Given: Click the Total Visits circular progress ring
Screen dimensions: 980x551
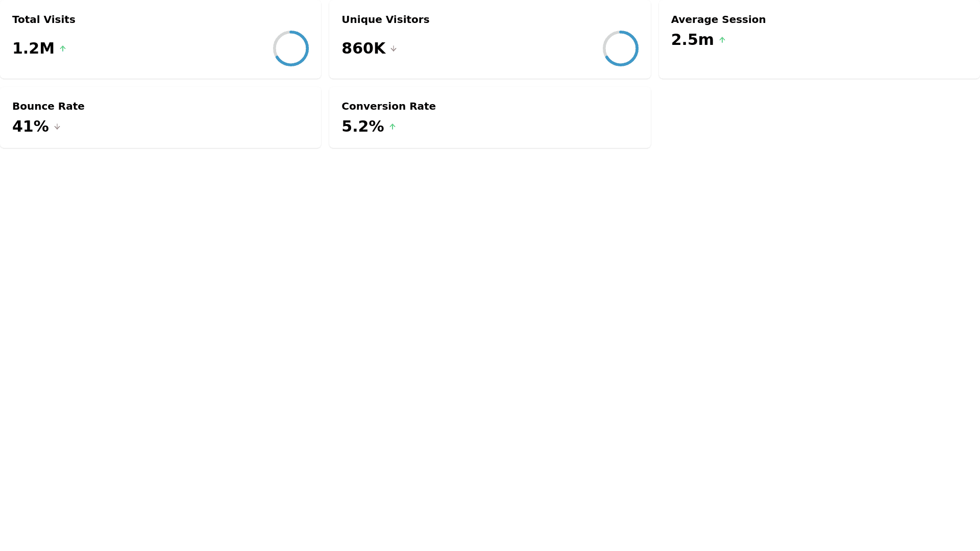Looking at the screenshot, I should (291, 48).
